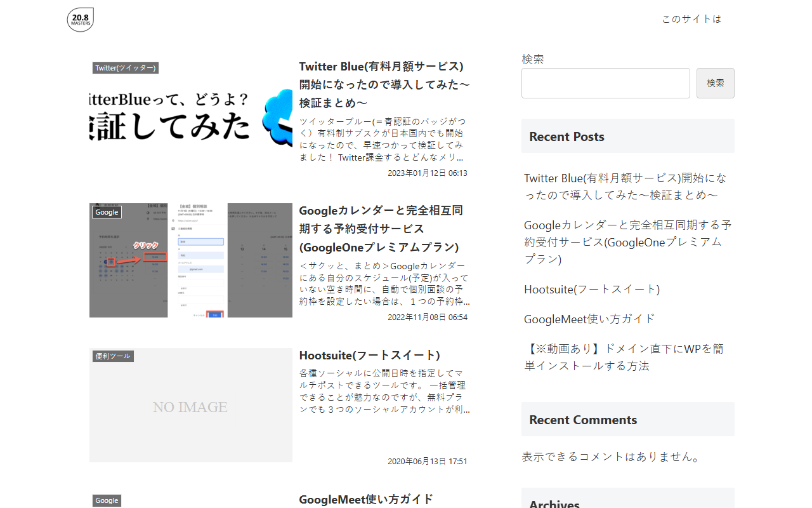Select the Twitter(ツイッター) category tag
Screen dimensions: 812x508
(x=126, y=68)
